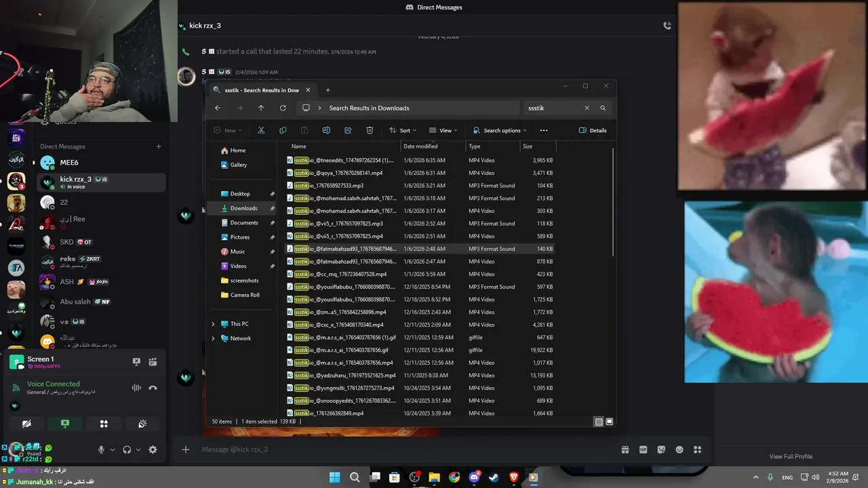Open Discord user settings gear
The image size is (868, 488).
click(153, 449)
